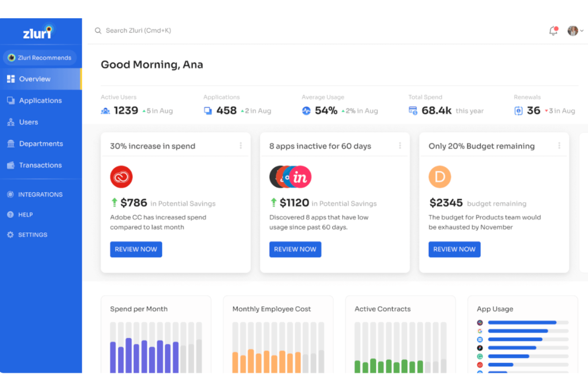Open the Settings gear in the sidebar
Image resolution: width=588 pixels, height=392 pixels.
[10, 235]
